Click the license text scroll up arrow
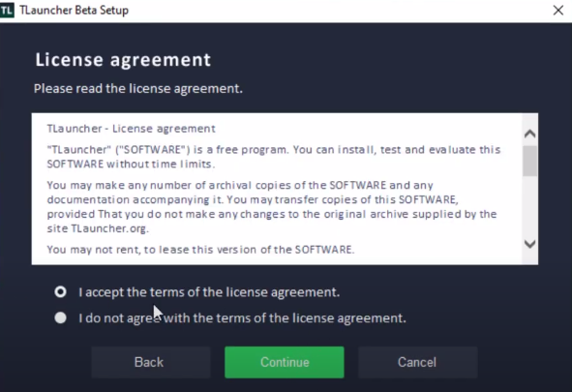This screenshot has width=572, height=392. point(529,134)
